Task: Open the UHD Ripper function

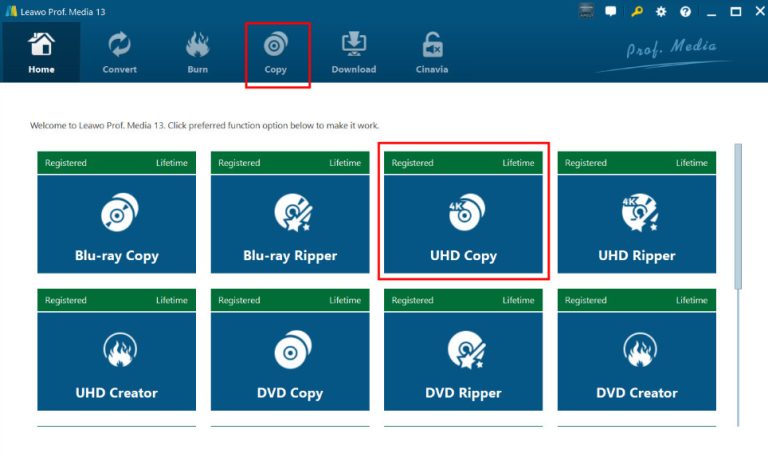Action: pos(637,223)
